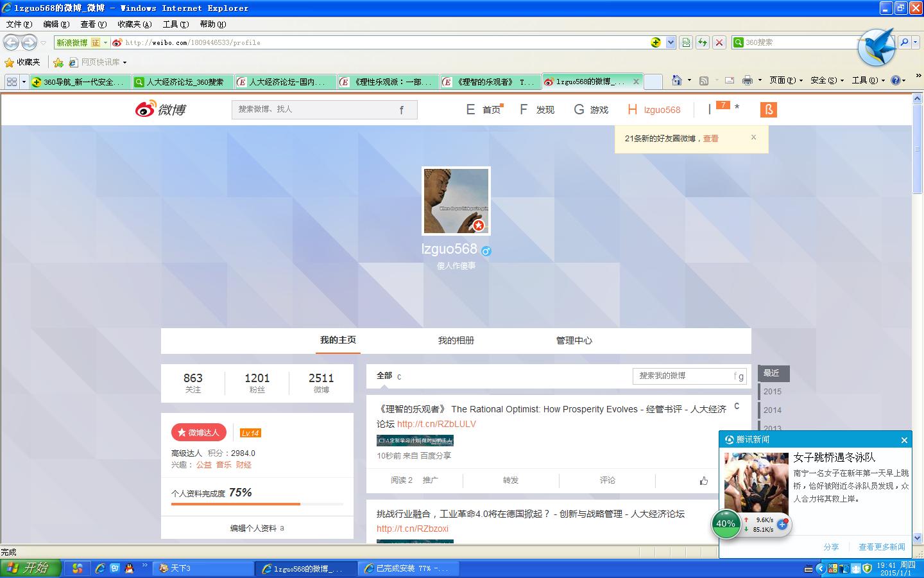
Task: Click 查看 in the new-weibo notification
Action: [711, 139]
